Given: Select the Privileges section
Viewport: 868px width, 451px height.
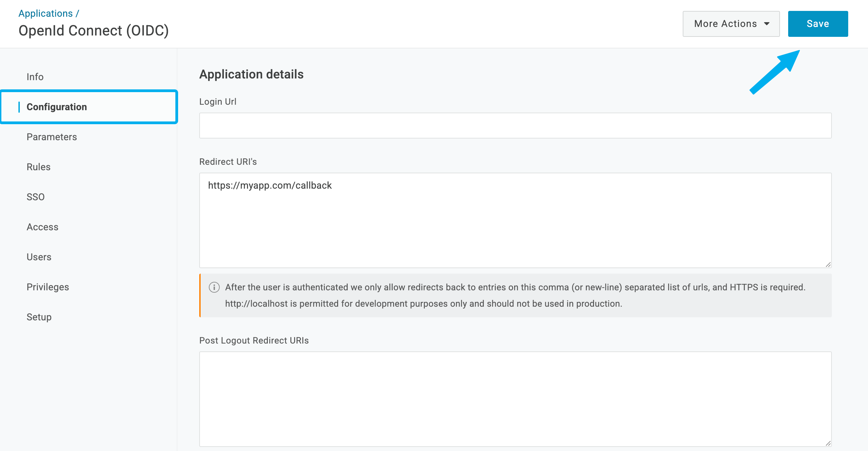Looking at the screenshot, I should coord(47,287).
